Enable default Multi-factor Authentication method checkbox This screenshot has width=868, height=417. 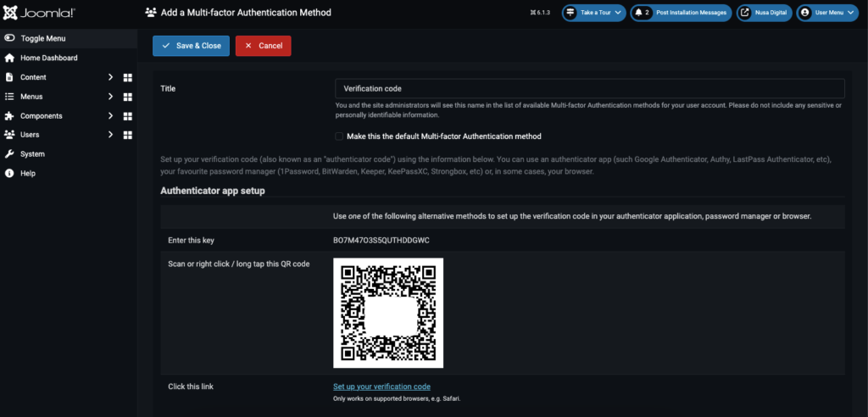[339, 136]
